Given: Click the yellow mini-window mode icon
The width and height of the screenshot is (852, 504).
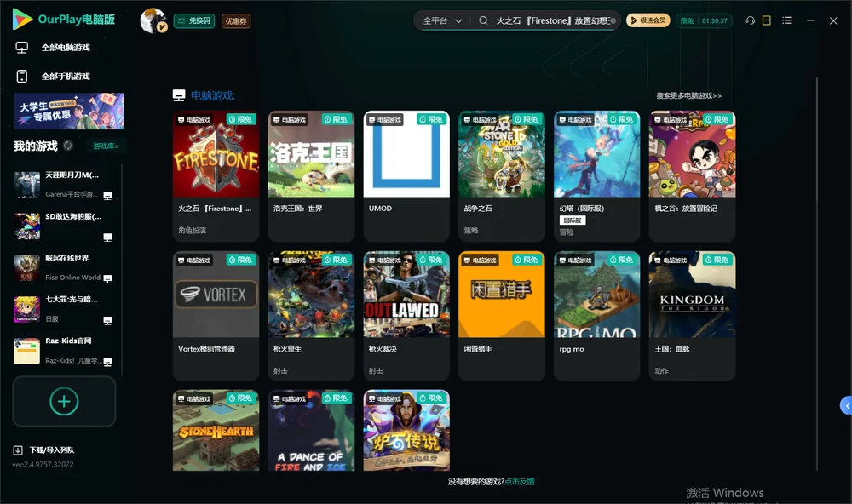Looking at the screenshot, I should (x=767, y=20).
